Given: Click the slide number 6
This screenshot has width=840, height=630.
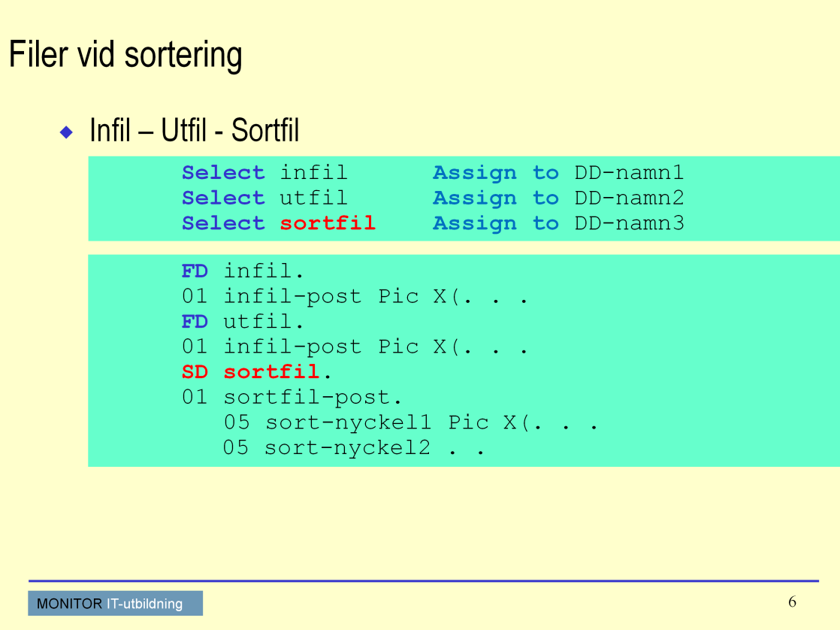Looking at the screenshot, I should 793,601.
